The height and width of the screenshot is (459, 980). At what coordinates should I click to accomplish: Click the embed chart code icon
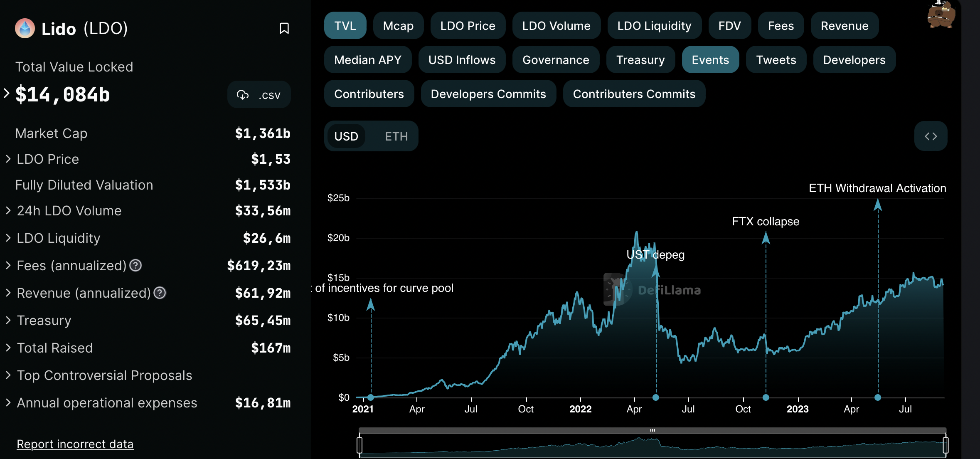pos(931,136)
